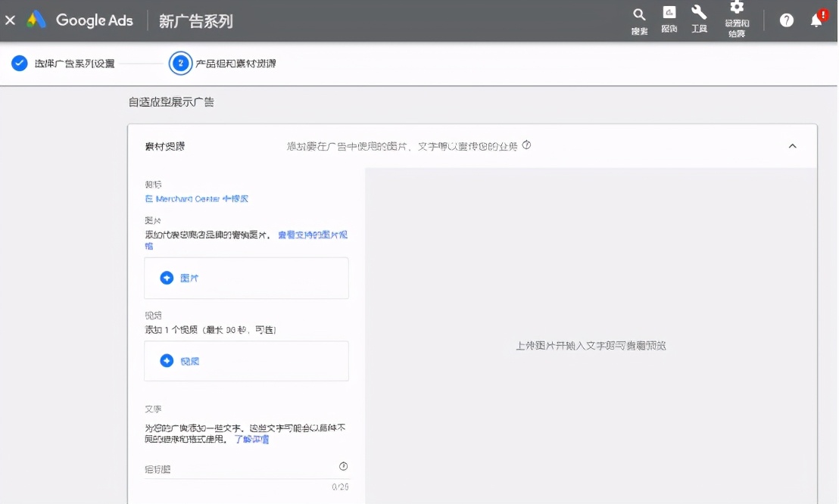Image resolution: width=839 pixels, height=504 pixels.
Task: Open the reports icon in the top bar
Action: pyautogui.click(x=669, y=16)
